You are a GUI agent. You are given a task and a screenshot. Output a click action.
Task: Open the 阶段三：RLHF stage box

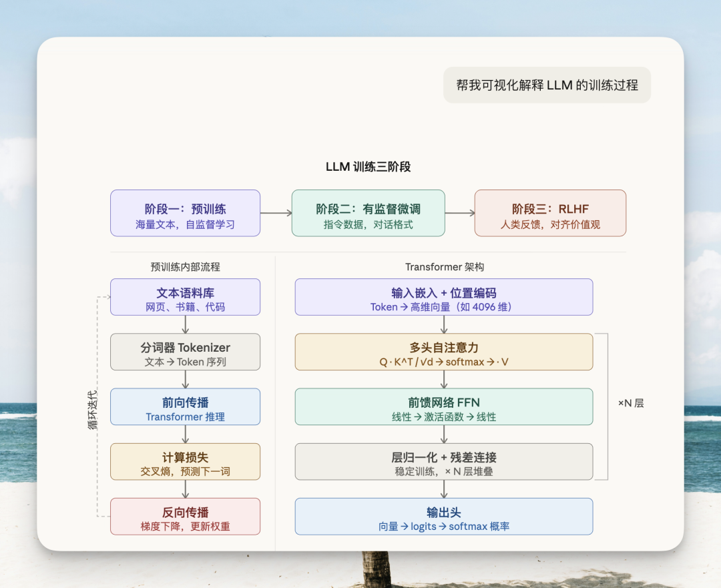click(549, 213)
